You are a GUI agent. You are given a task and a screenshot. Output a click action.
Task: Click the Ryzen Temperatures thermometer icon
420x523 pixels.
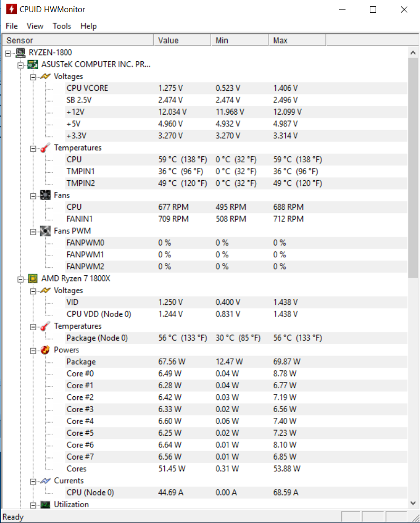tap(45, 326)
